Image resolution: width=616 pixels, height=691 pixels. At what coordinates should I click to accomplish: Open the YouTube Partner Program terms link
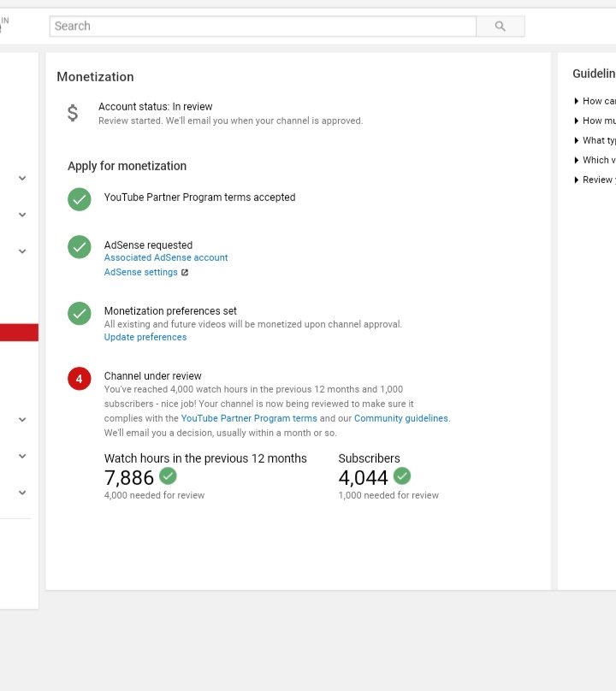click(x=249, y=418)
